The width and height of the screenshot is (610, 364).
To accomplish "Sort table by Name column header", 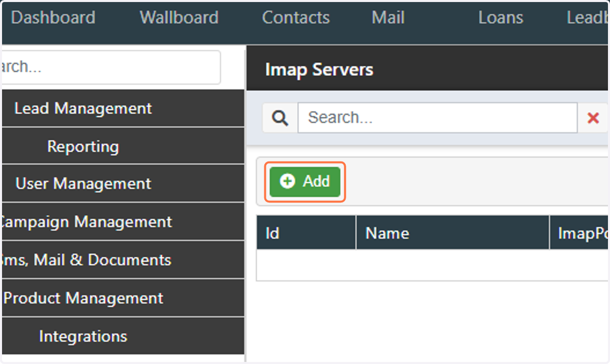I will click(x=452, y=233).
